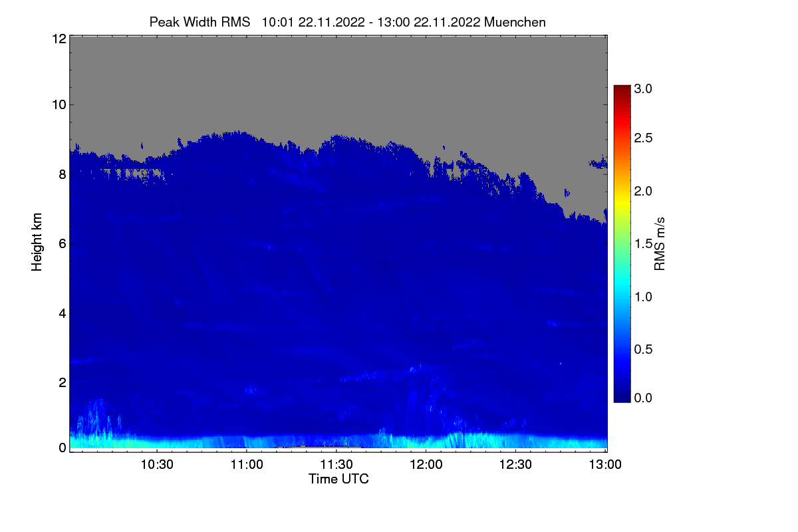Click the 13:00 time tick label
The height and width of the screenshot is (532, 798).
[605, 464]
